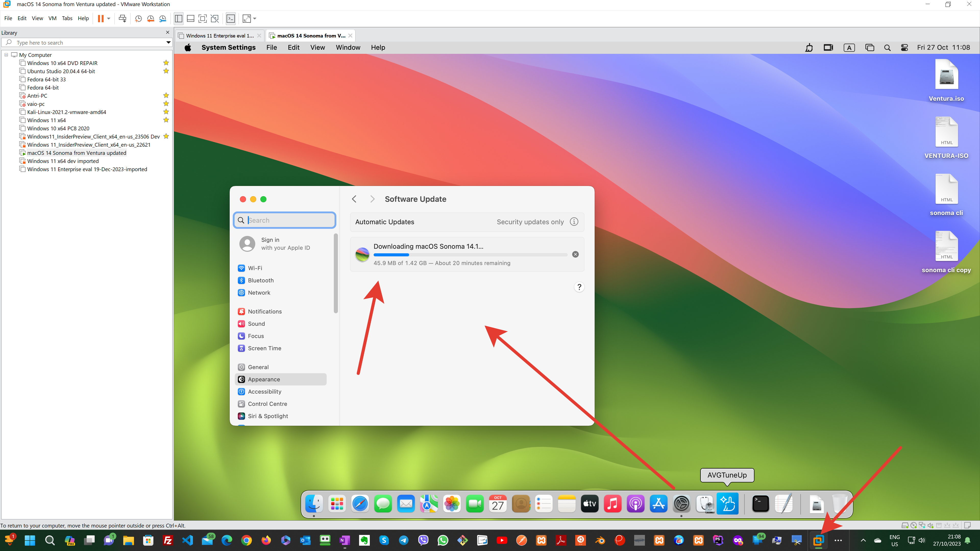The height and width of the screenshot is (551, 980).
Task: Click VMware suspend (pause) toolbar button
Action: [x=101, y=18]
